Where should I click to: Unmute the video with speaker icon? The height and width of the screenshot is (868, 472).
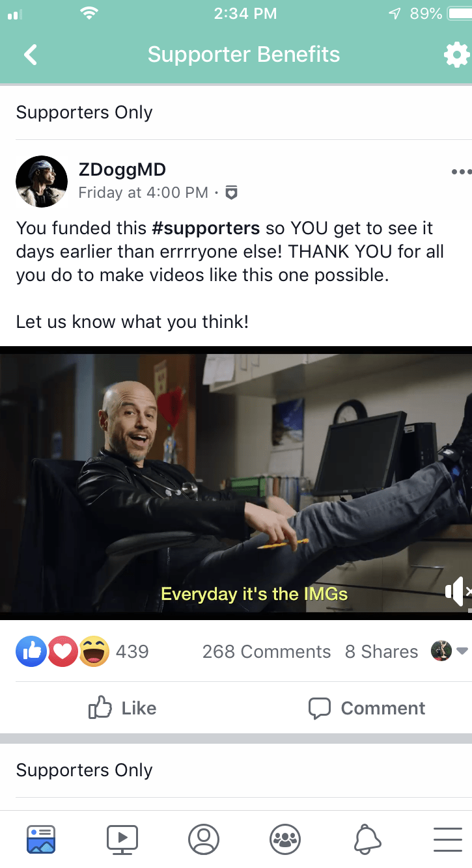pos(458,591)
